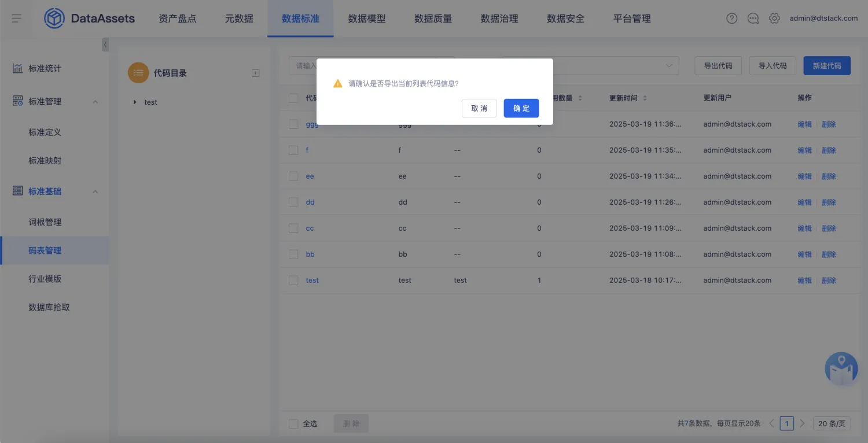Edit the test row via 编辑
868x443 pixels.
pos(805,280)
